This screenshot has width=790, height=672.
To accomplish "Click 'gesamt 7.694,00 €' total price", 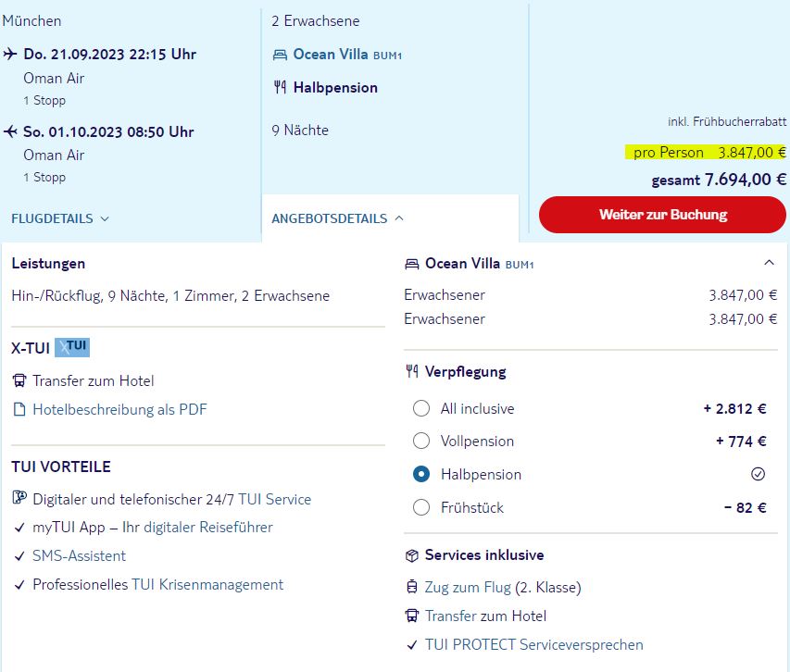I will pyautogui.click(x=719, y=180).
